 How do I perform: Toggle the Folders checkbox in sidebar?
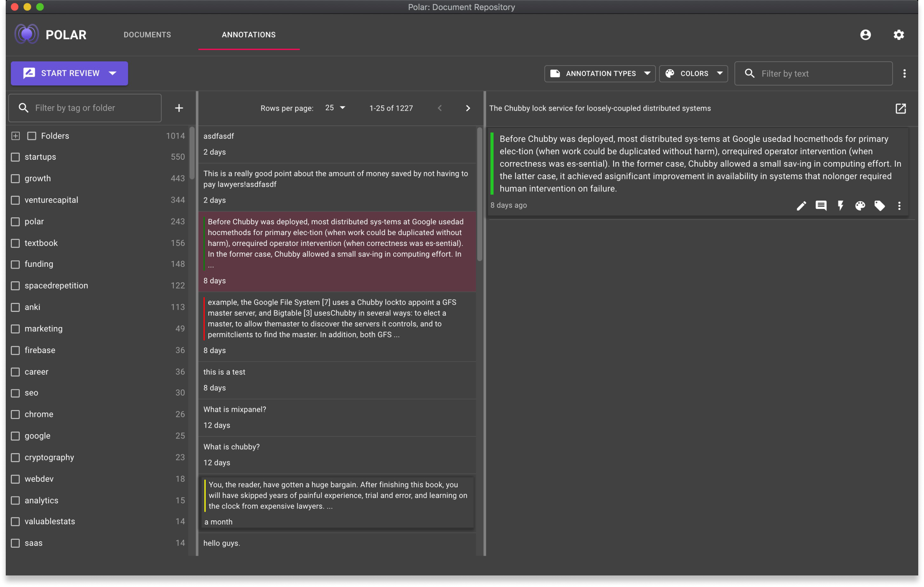(x=32, y=136)
